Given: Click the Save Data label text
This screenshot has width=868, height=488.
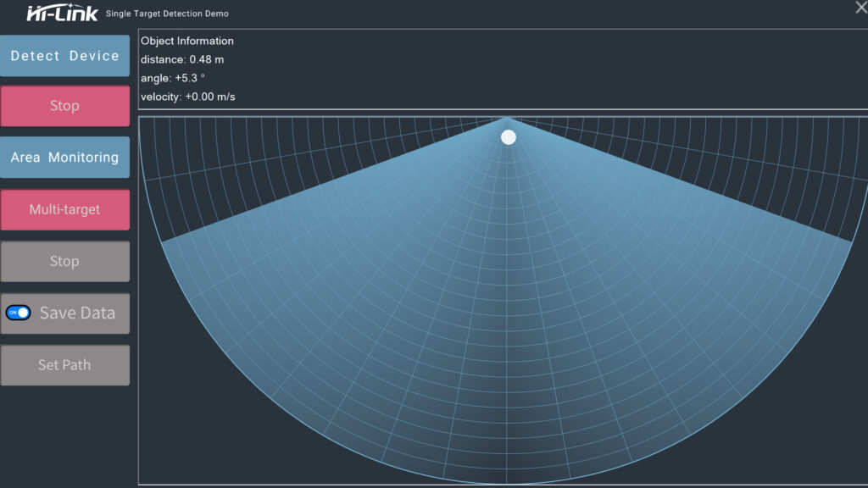Looking at the screenshot, I should click(x=77, y=313).
